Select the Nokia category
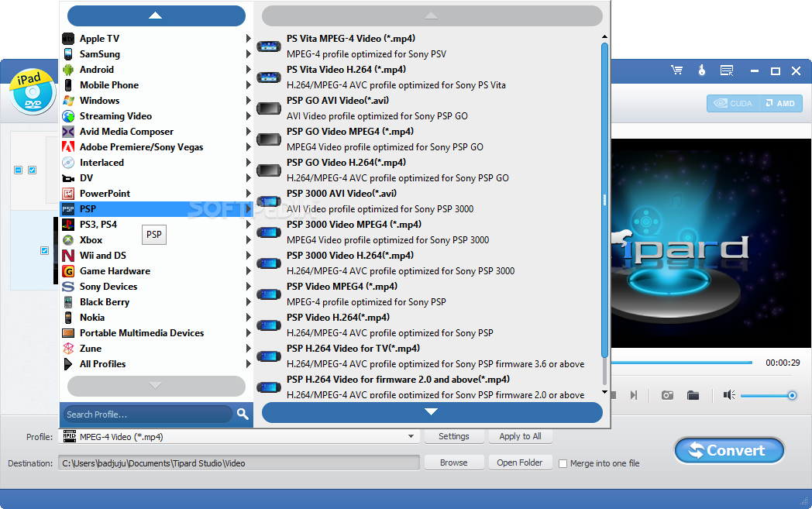Screen dimensions: 812x509 coord(157,318)
